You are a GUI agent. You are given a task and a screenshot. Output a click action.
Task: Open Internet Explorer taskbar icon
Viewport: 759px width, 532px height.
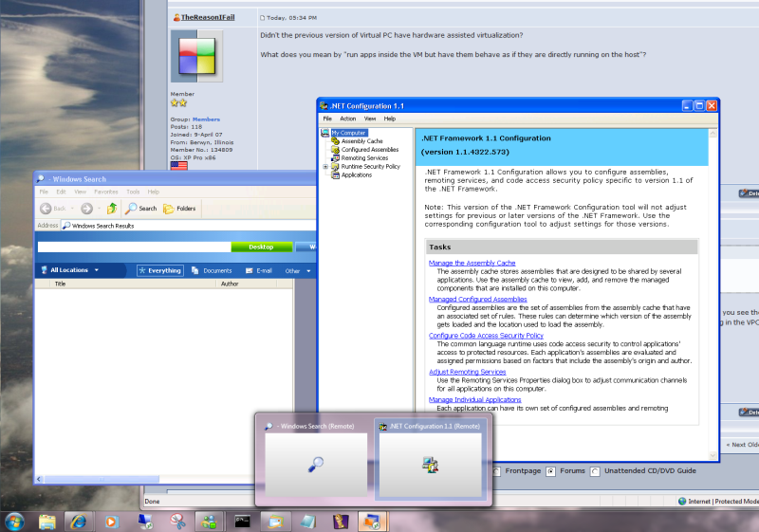79,522
